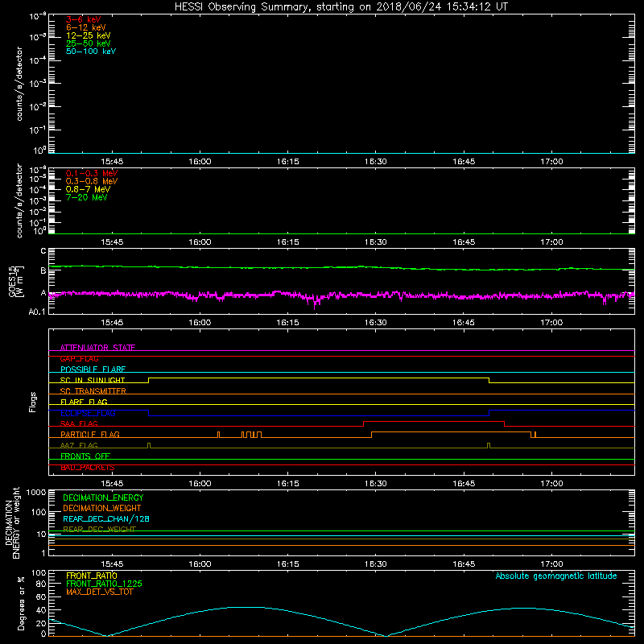The image size is (644, 644).
Task: Click the FRONT_RATIO_1225 legend label
Action: pos(104,584)
